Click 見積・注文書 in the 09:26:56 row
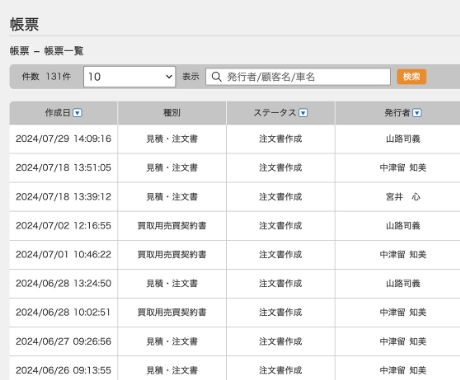Viewport: 460px width, 380px height. pyautogui.click(x=172, y=341)
